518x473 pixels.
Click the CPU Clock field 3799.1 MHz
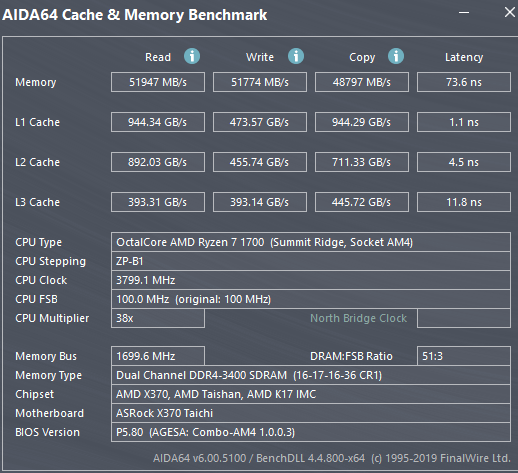coord(311,280)
